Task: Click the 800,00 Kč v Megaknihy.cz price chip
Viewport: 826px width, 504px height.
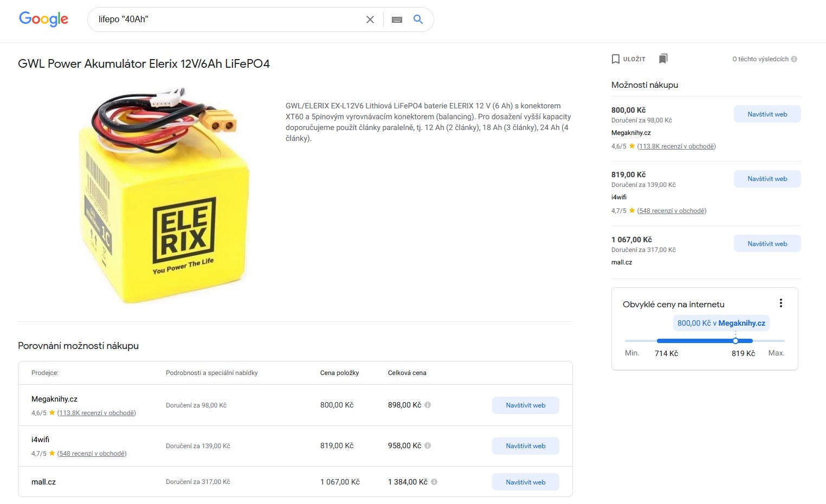Action: (721, 323)
